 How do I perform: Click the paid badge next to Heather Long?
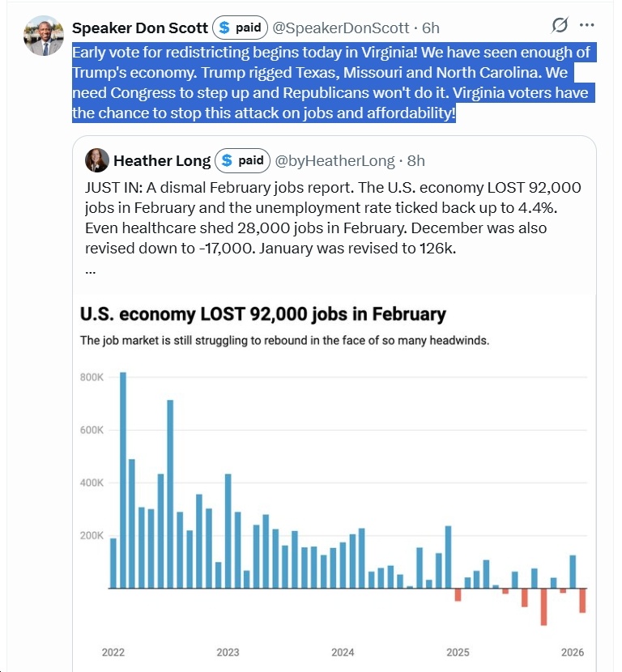pos(243,159)
